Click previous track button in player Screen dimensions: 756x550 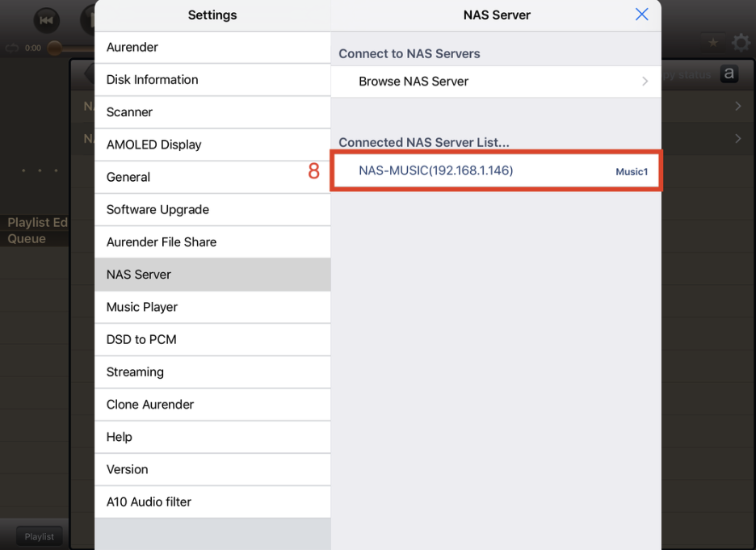pyautogui.click(x=46, y=20)
